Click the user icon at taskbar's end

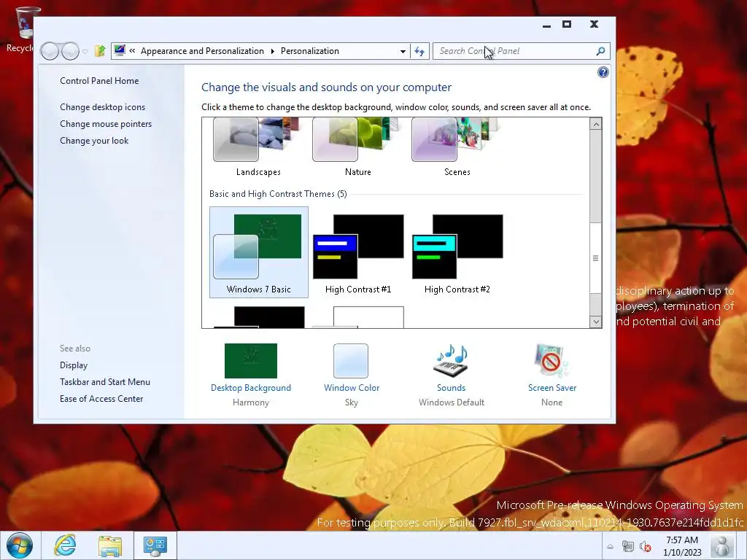(x=722, y=545)
